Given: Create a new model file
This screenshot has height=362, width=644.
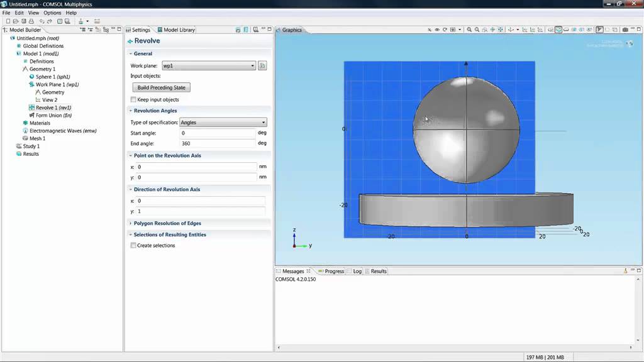Looking at the screenshot, I should click(x=8, y=21).
